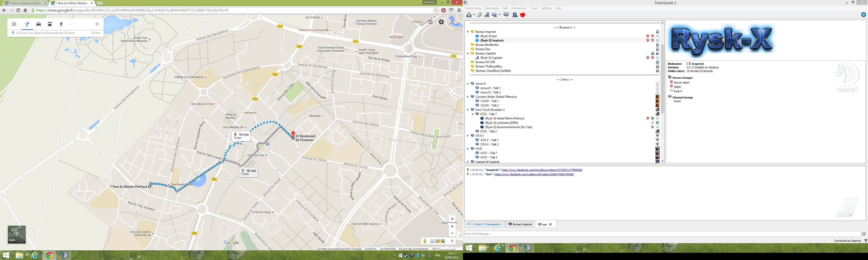Screen dimensions: 868x260
Task: Pick up the Street View pegman
Action: click(425, 241)
